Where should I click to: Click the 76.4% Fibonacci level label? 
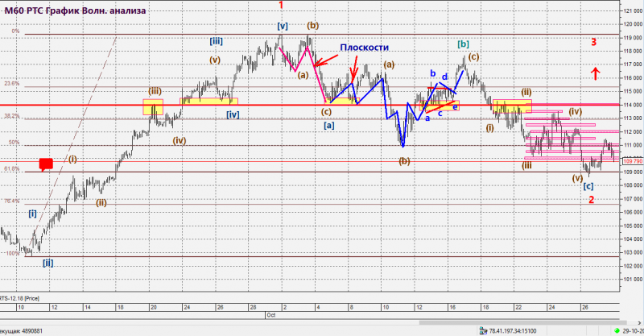point(12,201)
